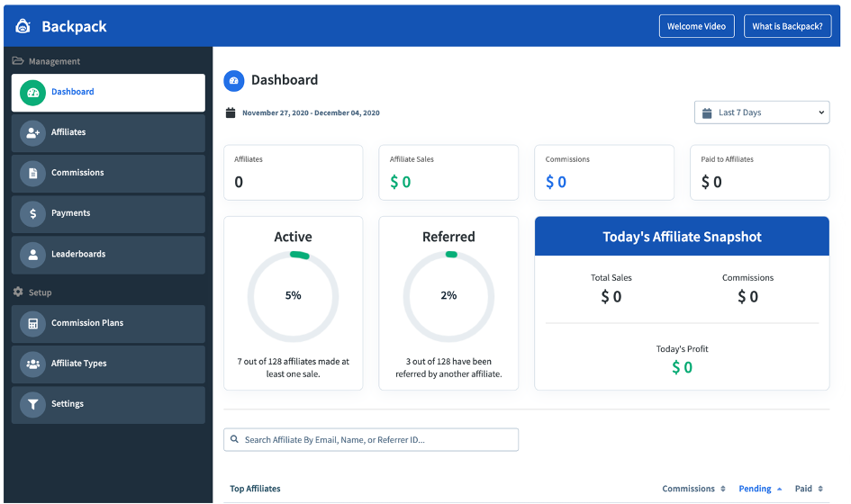Click the Payments dollar sign icon
Screen dimensions: 851x504
[x=32, y=214]
